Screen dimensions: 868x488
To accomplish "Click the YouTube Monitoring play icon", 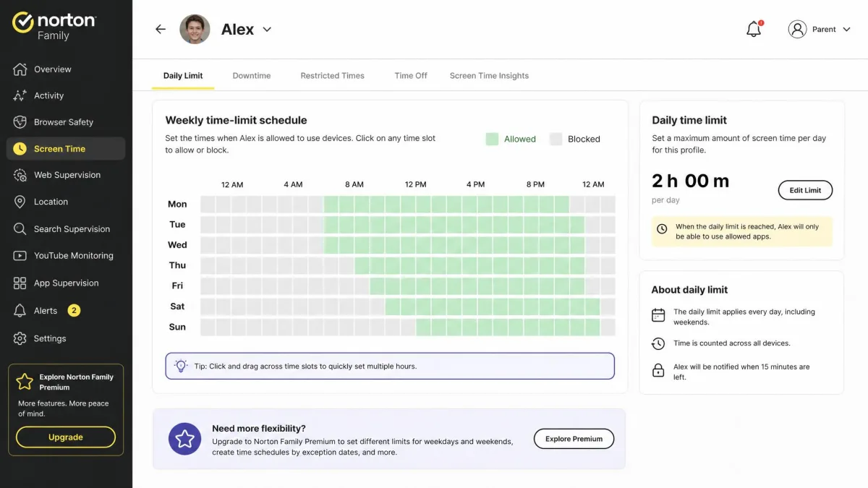I will 20,256.
